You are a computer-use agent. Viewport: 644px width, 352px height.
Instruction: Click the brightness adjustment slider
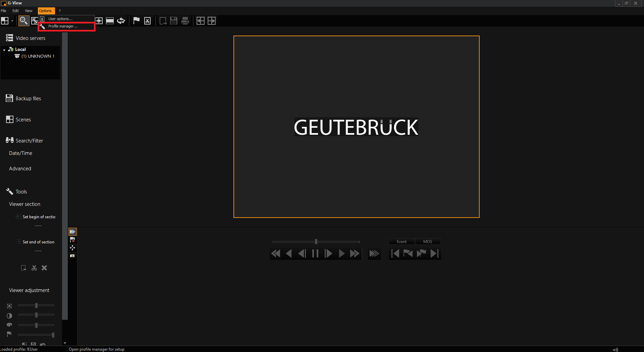pos(36,305)
